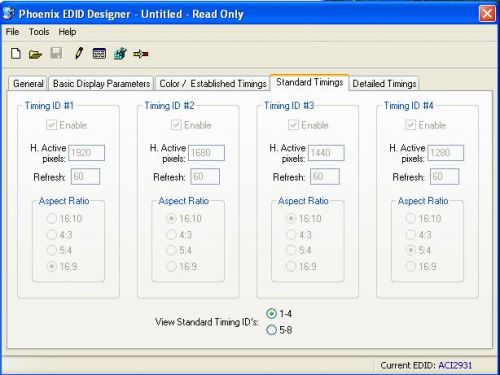The height and width of the screenshot is (375, 500).
Task: Click H. Active pixels field showing 1680
Action: (207, 153)
